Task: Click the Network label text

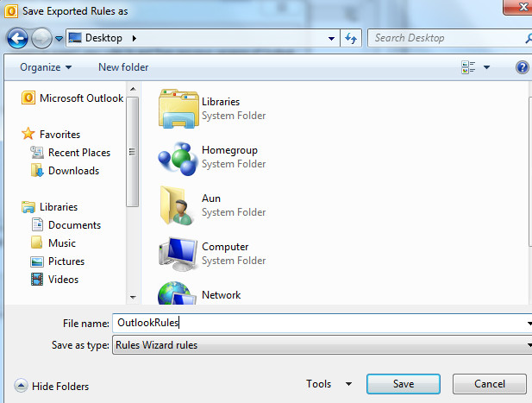Action: 222,294
